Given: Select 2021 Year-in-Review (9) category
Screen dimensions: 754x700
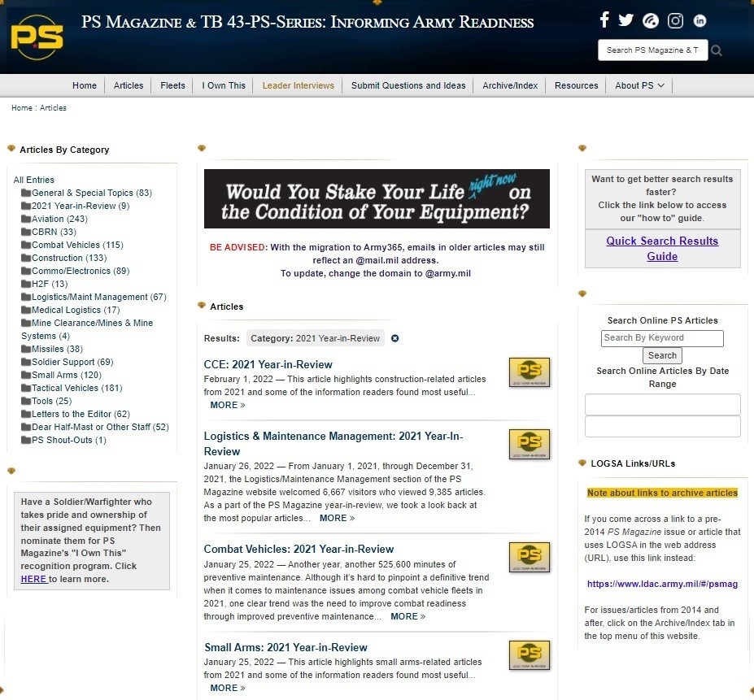Looking at the screenshot, I should pyautogui.click(x=81, y=206).
